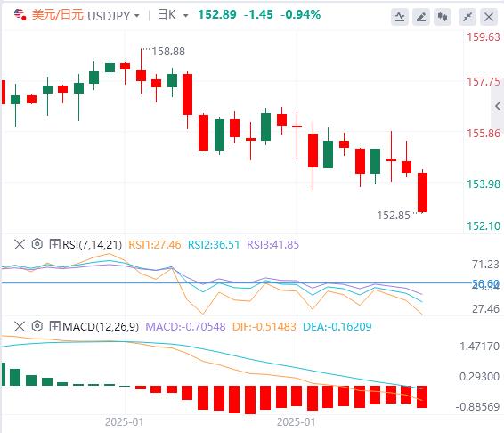Remove the RSI indicator panel
The width and height of the screenshot is (504, 433).
tap(20, 244)
